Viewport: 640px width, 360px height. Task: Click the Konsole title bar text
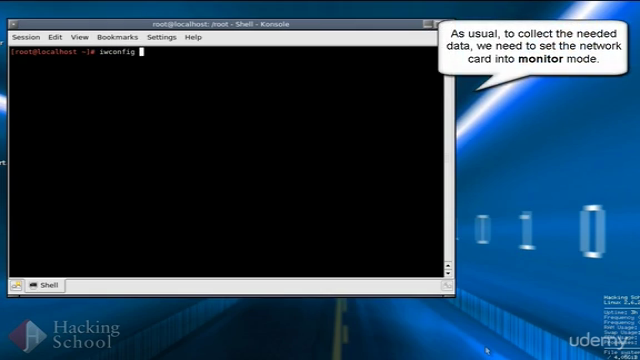[x=221, y=24]
